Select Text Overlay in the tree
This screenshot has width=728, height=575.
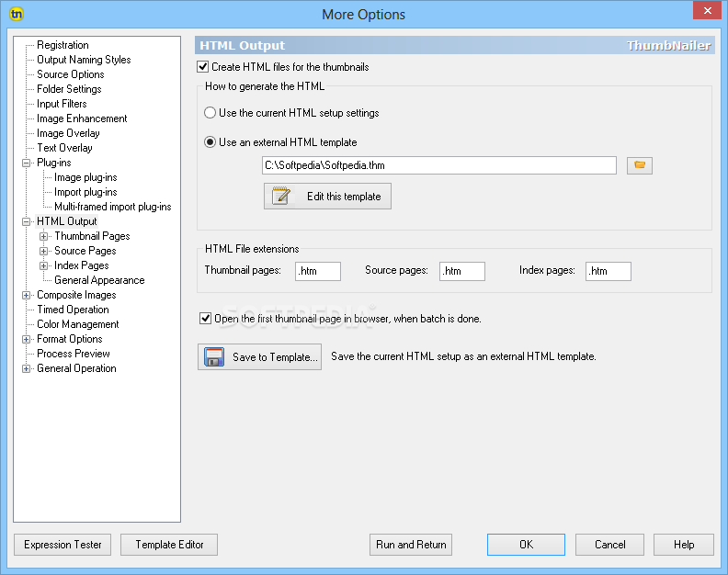click(x=64, y=148)
